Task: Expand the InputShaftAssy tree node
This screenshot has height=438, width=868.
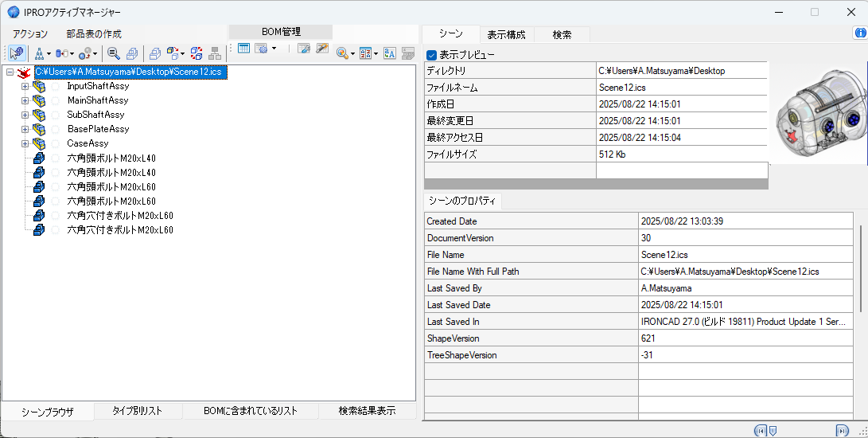Action: pyautogui.click(x=25, y=87)
